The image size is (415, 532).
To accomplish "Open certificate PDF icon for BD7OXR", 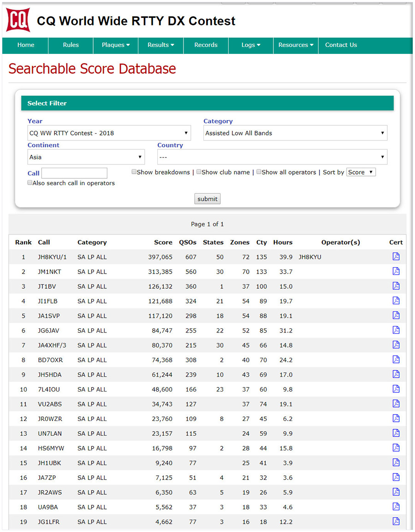I will [x=396, y=360].
